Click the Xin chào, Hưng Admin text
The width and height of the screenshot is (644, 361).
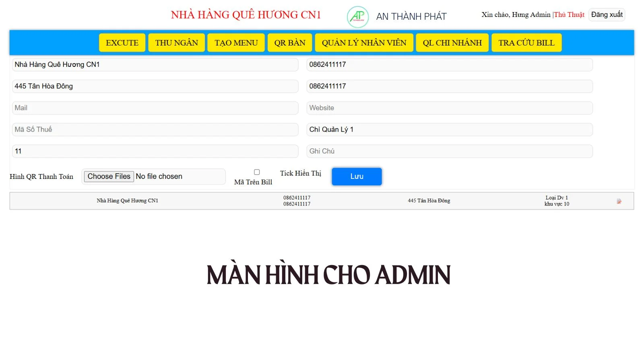[516, 15]
